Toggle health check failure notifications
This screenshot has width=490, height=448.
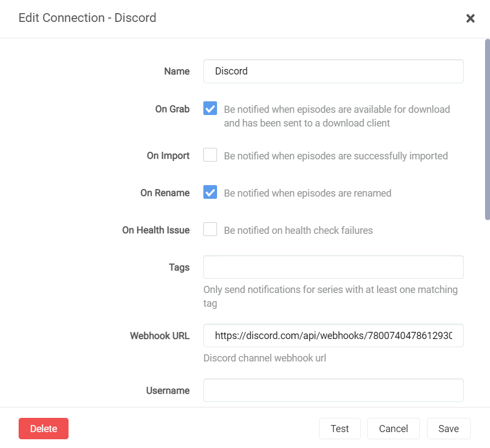click(210, 229)
